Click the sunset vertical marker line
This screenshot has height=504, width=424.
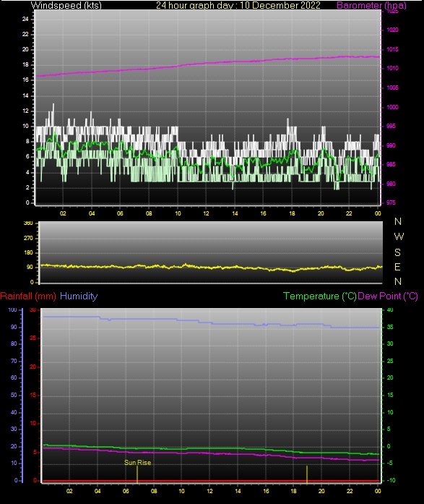pyautogui.click(x=307, y=474)
